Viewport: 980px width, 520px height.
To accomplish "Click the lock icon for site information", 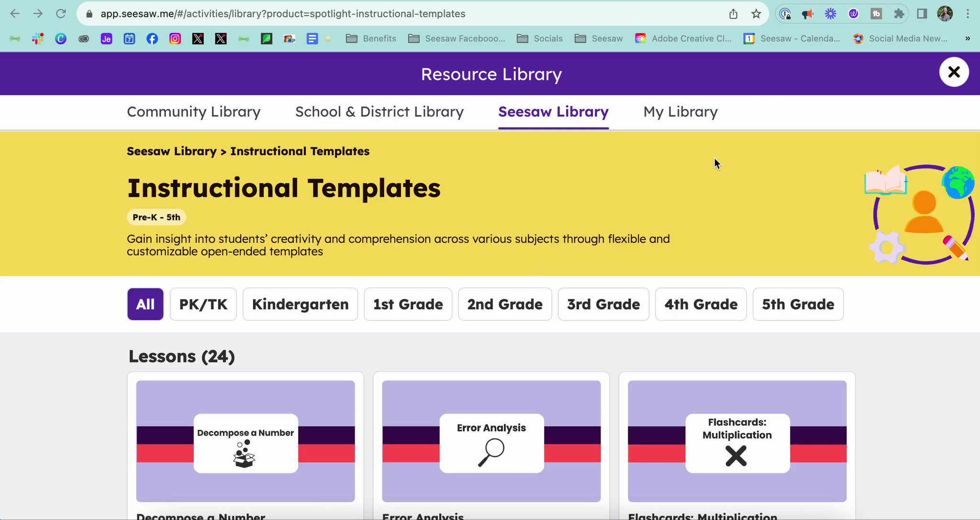I will click(89, 14).
